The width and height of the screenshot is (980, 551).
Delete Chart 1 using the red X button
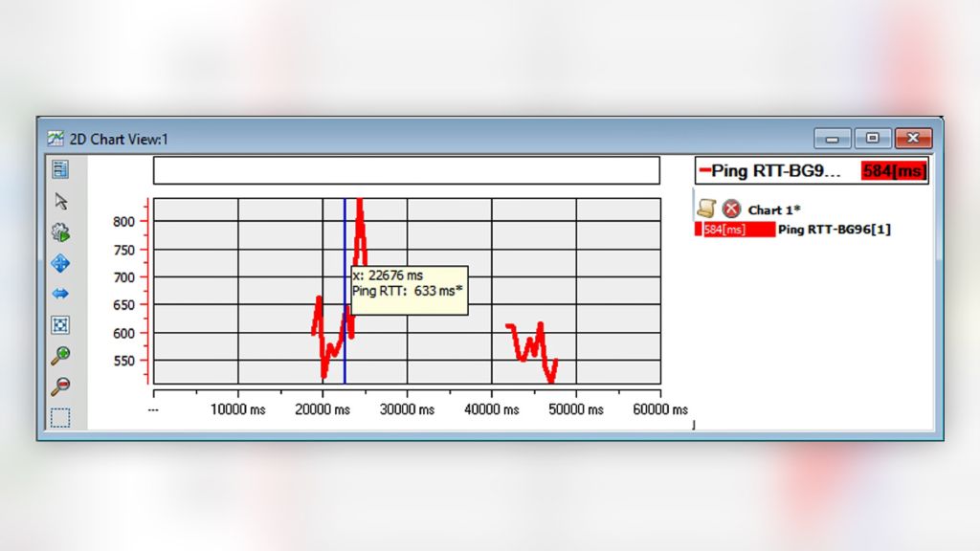730,209
